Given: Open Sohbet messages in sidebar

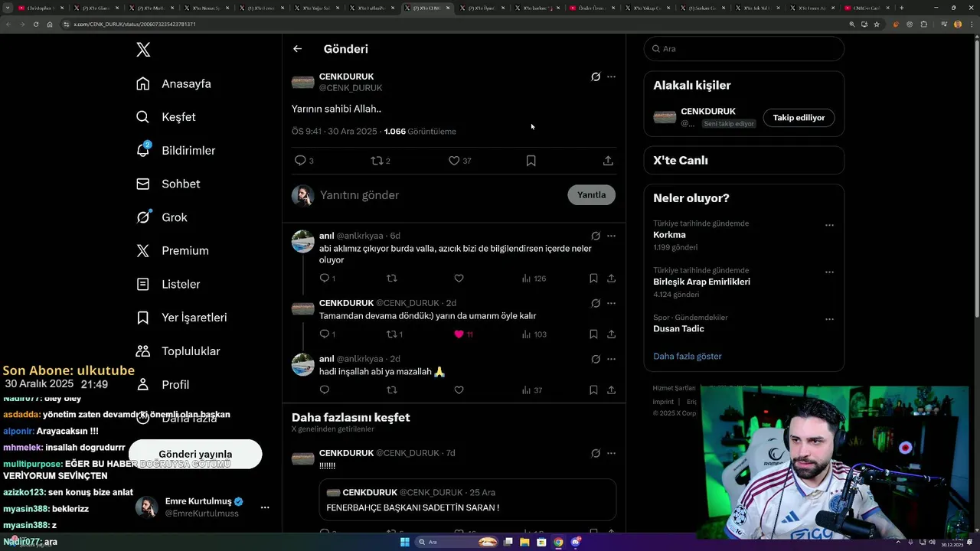Looking at the screenshot, I should coord(168,184).
